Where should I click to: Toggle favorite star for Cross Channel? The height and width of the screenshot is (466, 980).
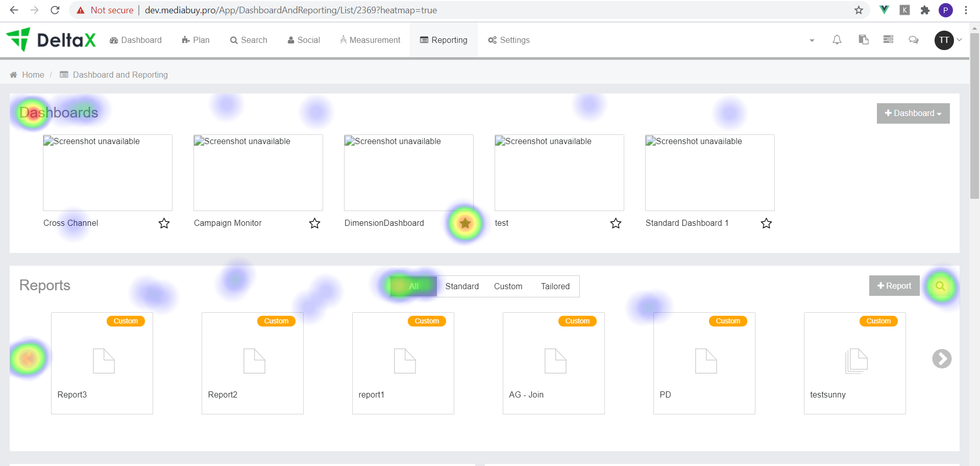click(x=164, y=223)
